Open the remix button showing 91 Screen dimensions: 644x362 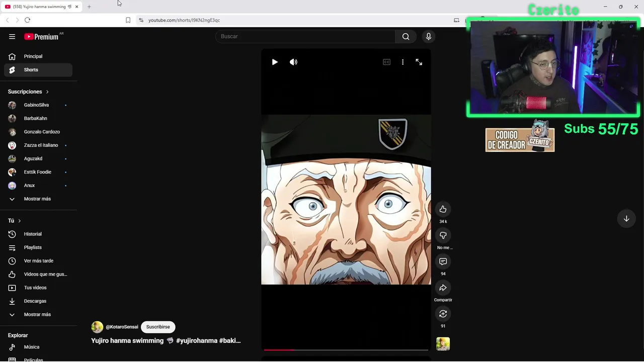443,314
